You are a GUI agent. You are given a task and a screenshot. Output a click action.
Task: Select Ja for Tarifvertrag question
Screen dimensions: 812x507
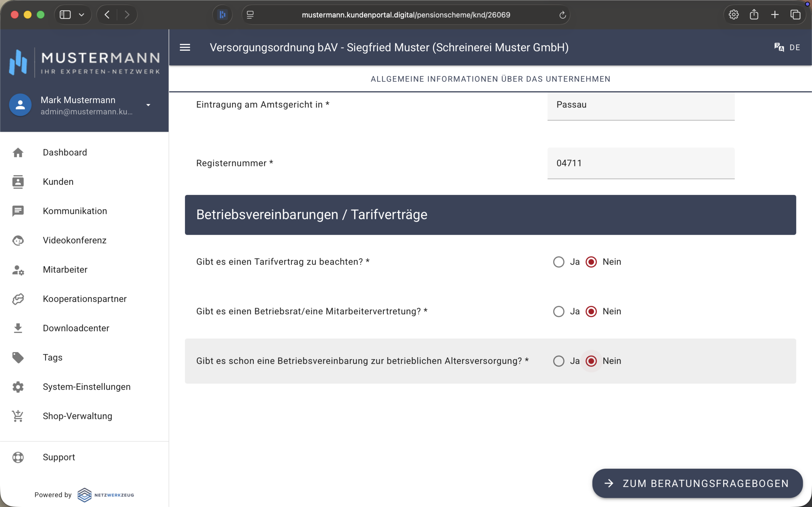coord(559,262)
